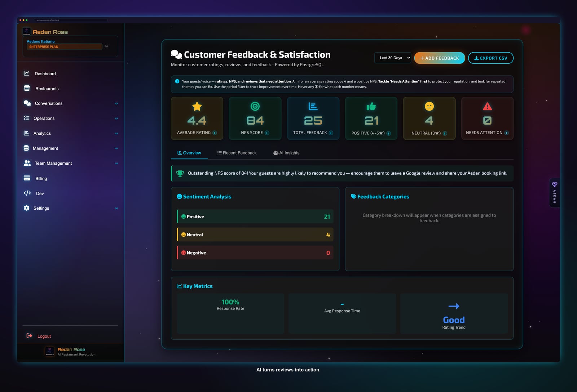Click the Management database icon
This screenshot has height=392, width=577.
[26, 148]
